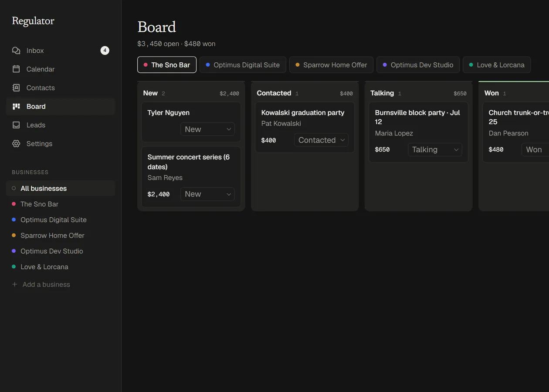Click the Leads tray icon

tap(16, 125)
